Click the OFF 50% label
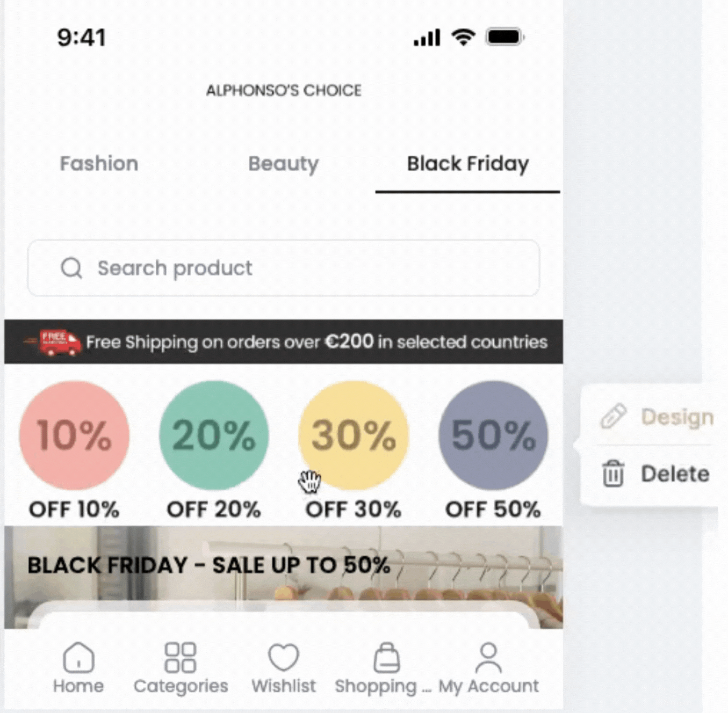Viewport: 728px width, 713px height. (x=493, y=510)
